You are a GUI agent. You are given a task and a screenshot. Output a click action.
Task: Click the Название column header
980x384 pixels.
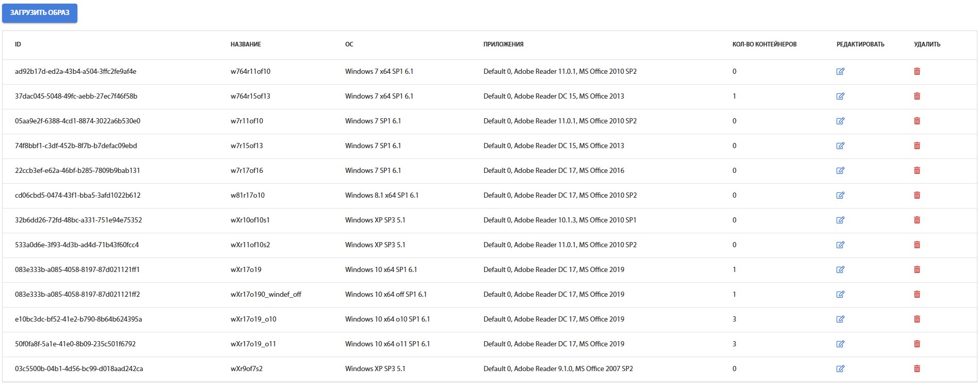[x=246, y=44]
